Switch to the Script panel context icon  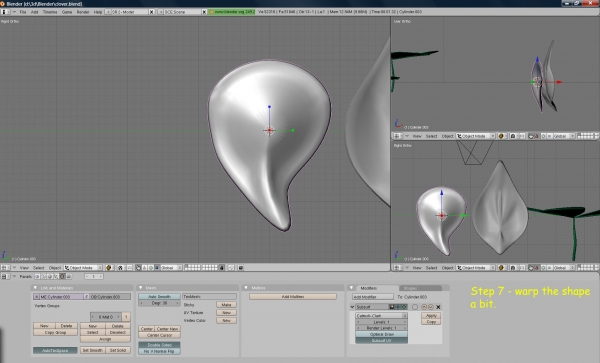(x=43, y=276)
